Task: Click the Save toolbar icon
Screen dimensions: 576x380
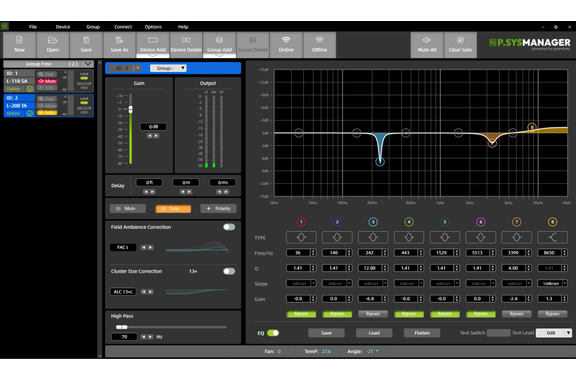Action: (86, 44)
